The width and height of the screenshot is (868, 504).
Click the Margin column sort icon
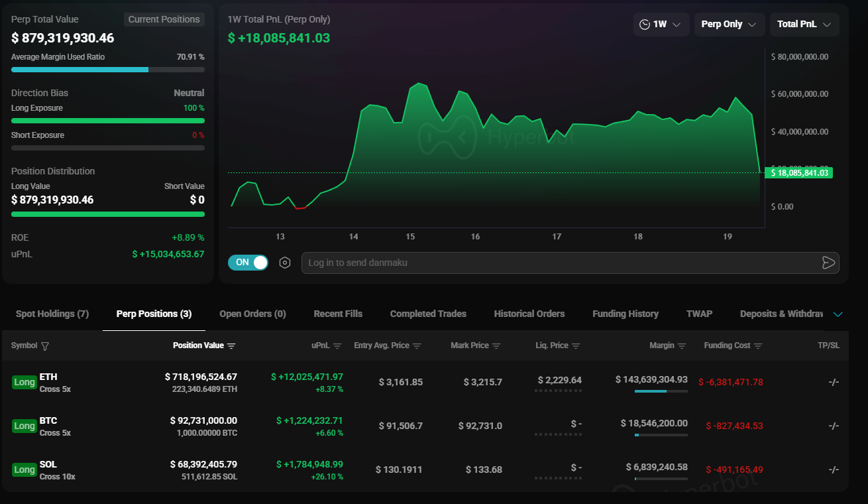click(682, 346)
